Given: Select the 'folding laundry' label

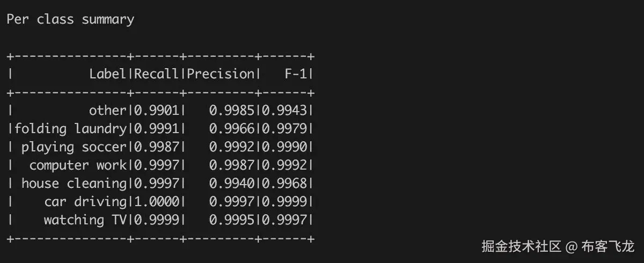Looking at the screenshot, I should coord(70,129).
